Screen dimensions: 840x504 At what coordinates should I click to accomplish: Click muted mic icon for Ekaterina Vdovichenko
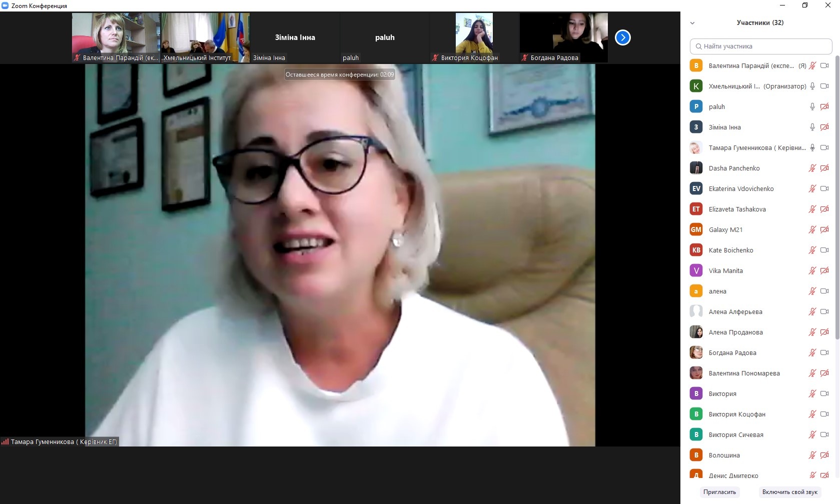[x=812, y=188]
